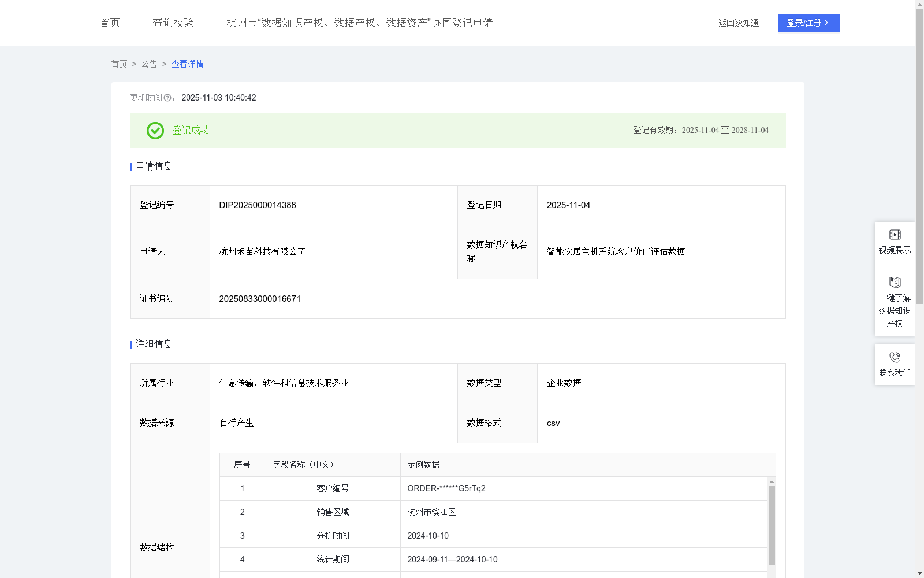The height and width of the screenshot is (578, 924).
Task: Click the 销售区域 field row
Action: [x=493, y=512]
